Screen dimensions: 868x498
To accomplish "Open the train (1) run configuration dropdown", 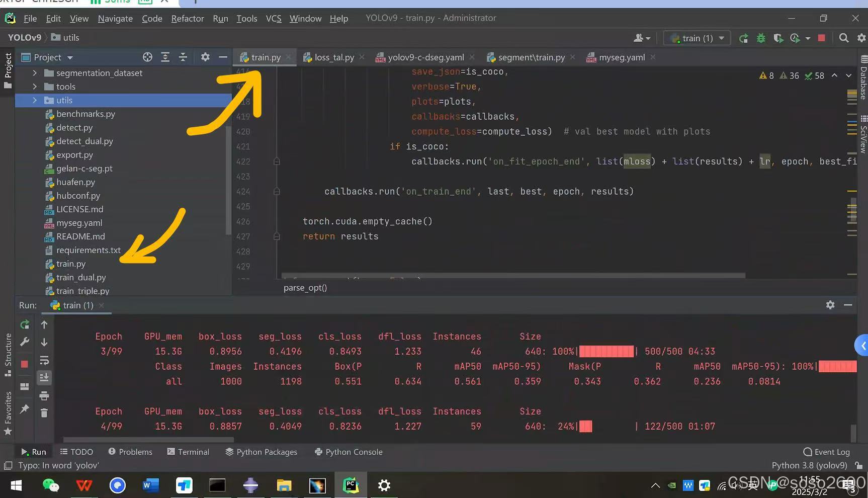I will pos(697,38).
